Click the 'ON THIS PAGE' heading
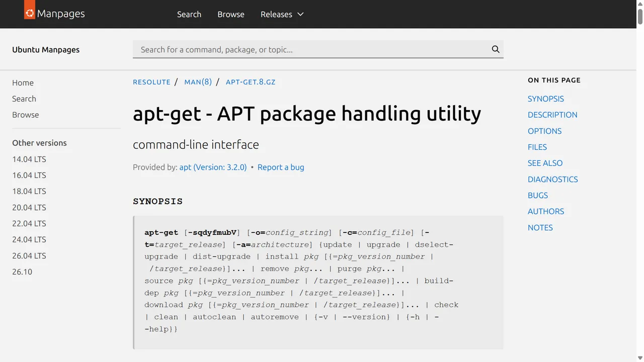Image resolution: width=644 pixels, height=362 pixels. pos(554,80)
